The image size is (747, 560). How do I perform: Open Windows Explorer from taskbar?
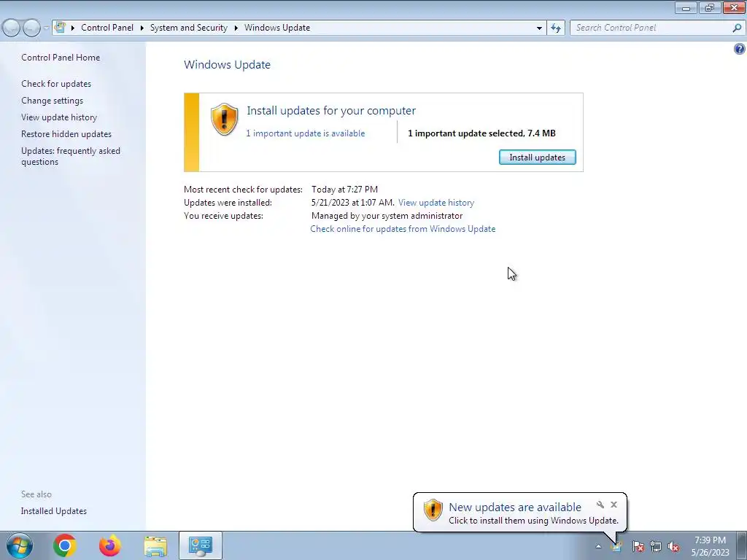coord(155,546)
